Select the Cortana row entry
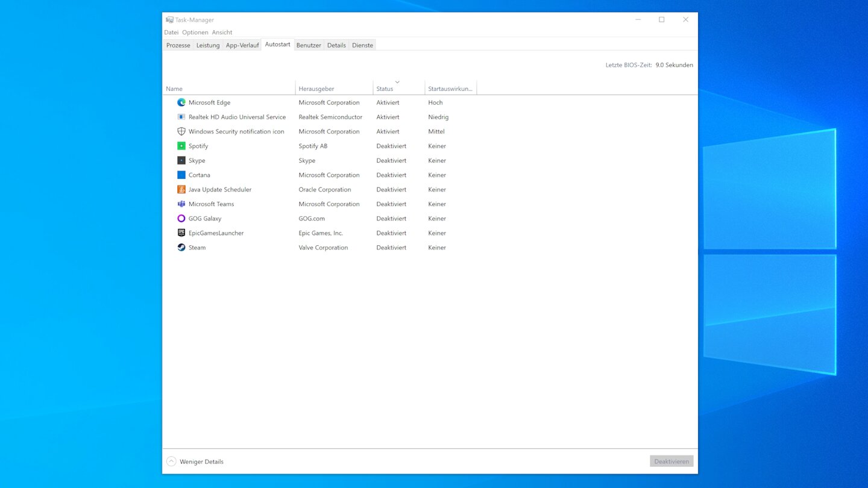 pos(200,175)
